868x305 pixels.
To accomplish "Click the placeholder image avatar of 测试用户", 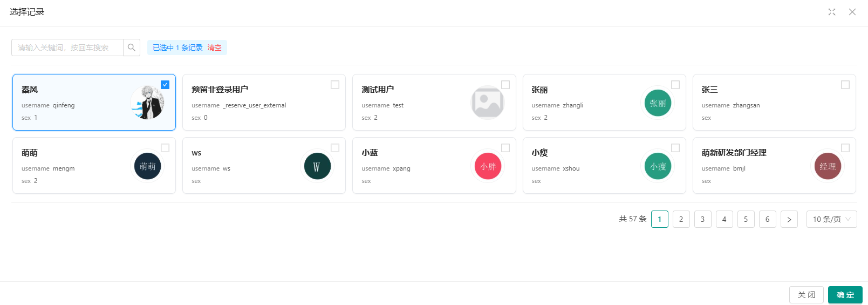I will [x=488, y=103].
